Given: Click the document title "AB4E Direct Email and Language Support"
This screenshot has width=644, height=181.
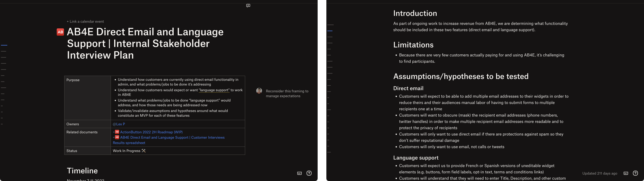Looking at the screenshot, I should pos(145,43).
